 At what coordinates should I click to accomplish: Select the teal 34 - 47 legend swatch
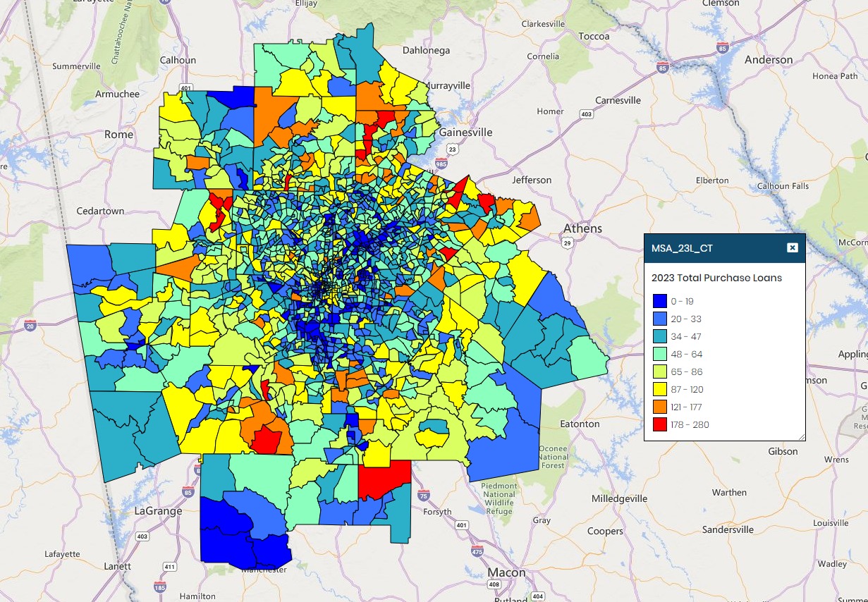[660, 336]
